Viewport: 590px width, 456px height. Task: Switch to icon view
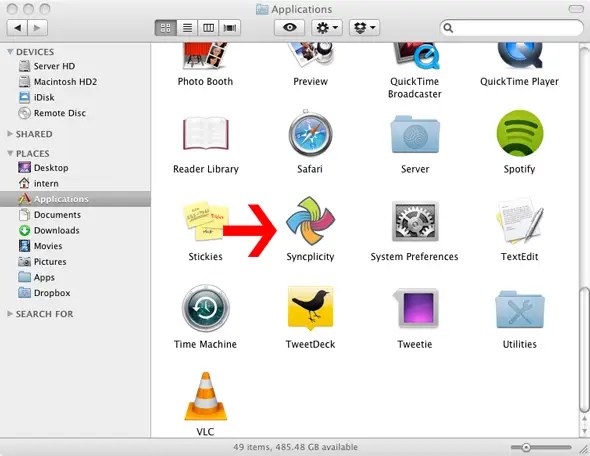click(166, 27)
